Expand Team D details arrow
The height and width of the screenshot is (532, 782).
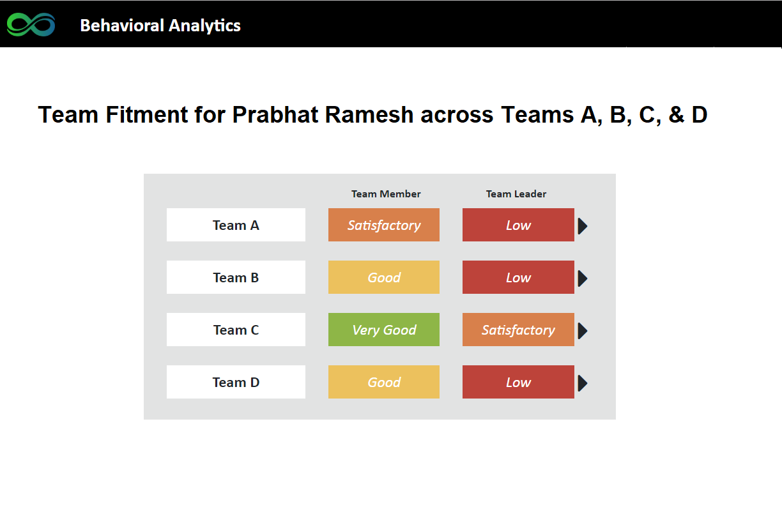[583, 383]
